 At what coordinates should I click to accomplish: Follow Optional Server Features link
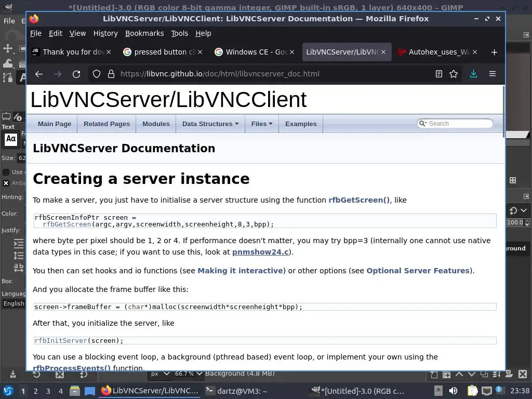pyautogui.click(x=418, y=271)
